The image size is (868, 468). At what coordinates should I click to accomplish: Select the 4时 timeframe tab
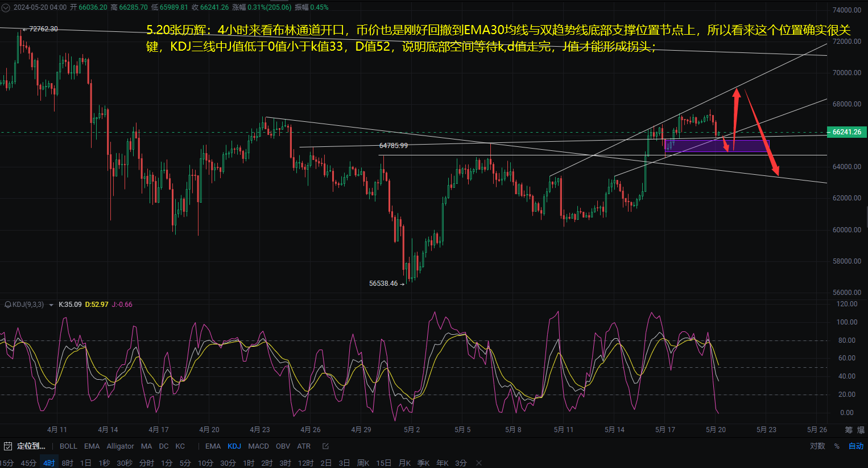pos(49,463)
